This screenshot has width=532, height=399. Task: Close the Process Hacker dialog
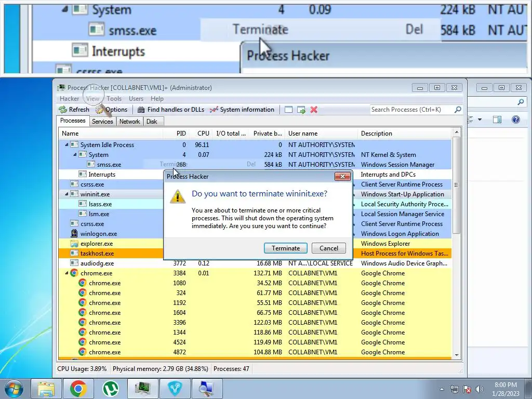coord(342,177)
